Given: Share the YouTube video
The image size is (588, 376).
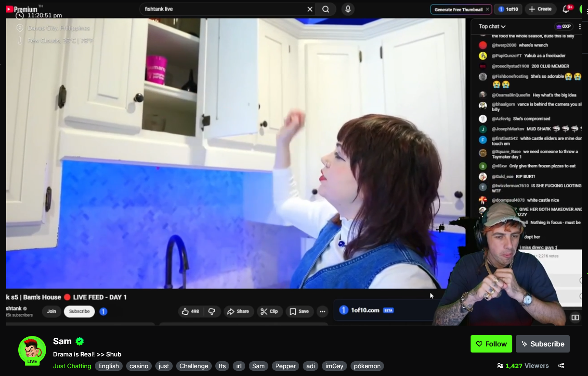Looking at the screenshot, I should coord(238,311).
